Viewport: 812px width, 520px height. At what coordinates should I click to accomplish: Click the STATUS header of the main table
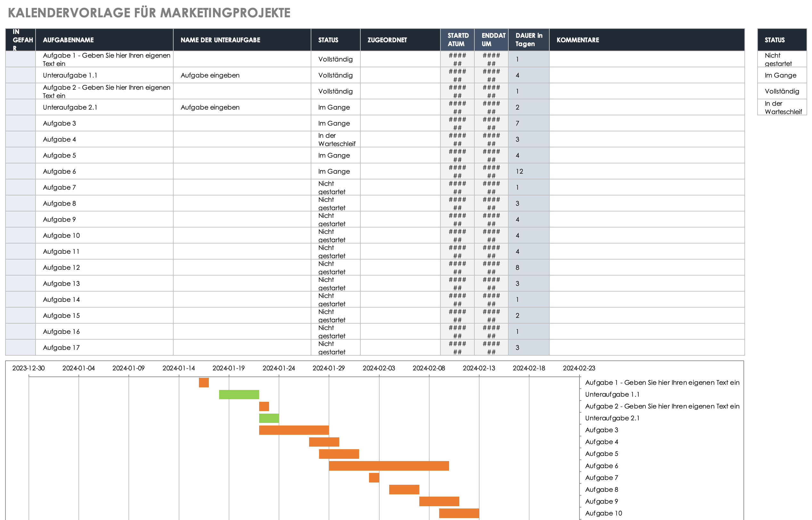(x=335, y=40)
